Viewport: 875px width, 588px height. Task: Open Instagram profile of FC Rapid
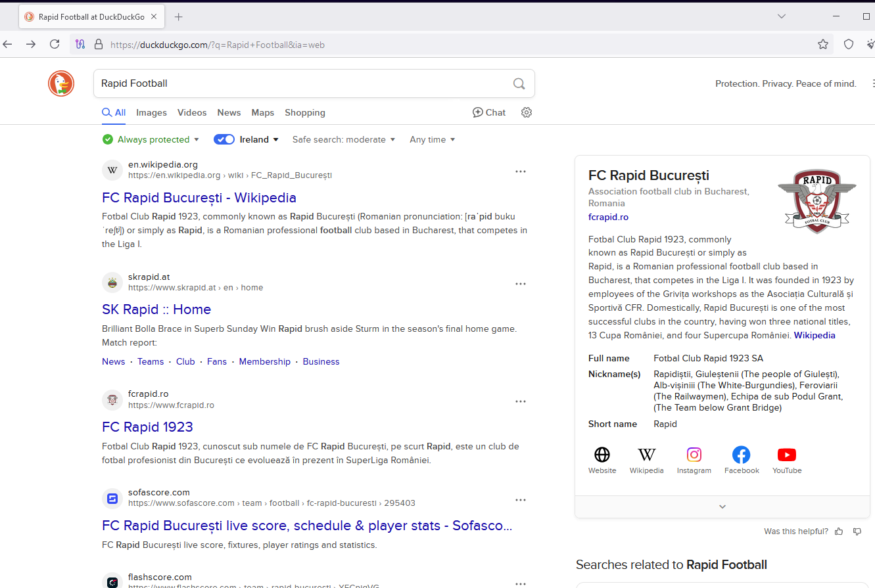click(694, 461)
